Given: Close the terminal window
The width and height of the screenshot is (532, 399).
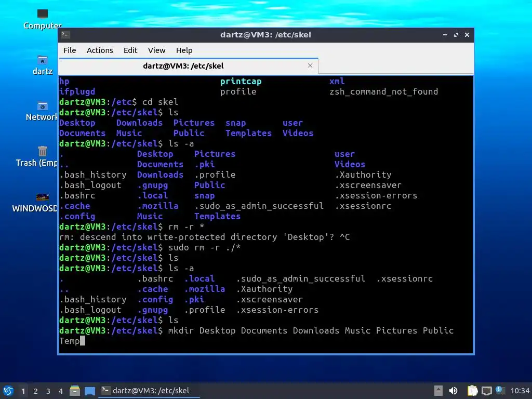Looking at the screenshot, I should click(467, 35).
